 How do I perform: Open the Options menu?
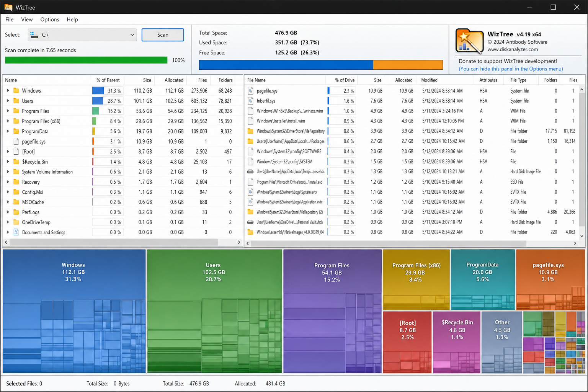pyautogui.click(x=50, y=20)
